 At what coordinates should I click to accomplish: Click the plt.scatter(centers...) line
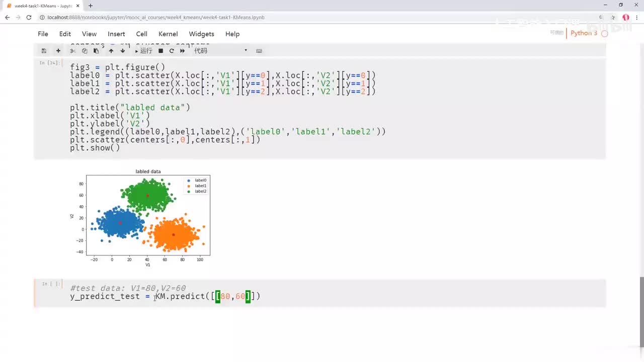click(166, 140)
